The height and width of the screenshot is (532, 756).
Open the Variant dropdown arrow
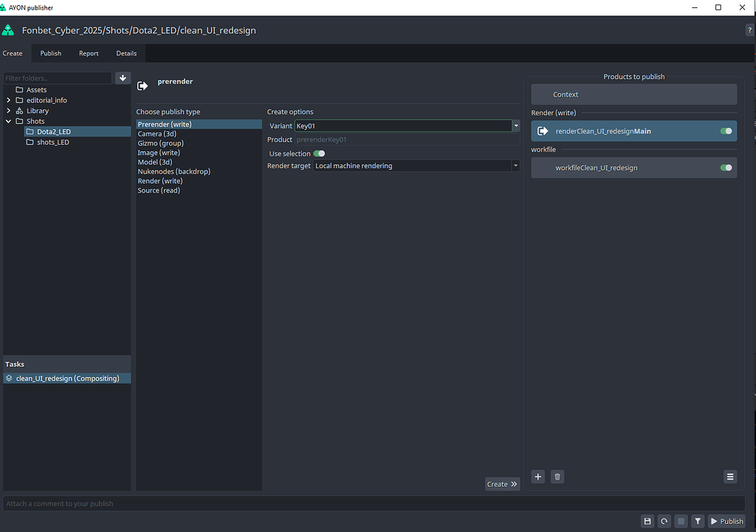point(515,125)
